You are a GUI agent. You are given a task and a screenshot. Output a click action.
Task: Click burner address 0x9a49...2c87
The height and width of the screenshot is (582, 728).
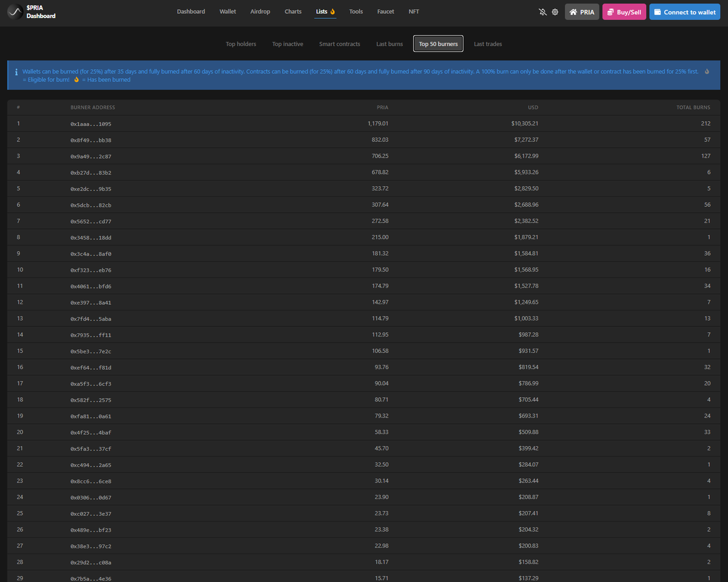click(91, 156)
